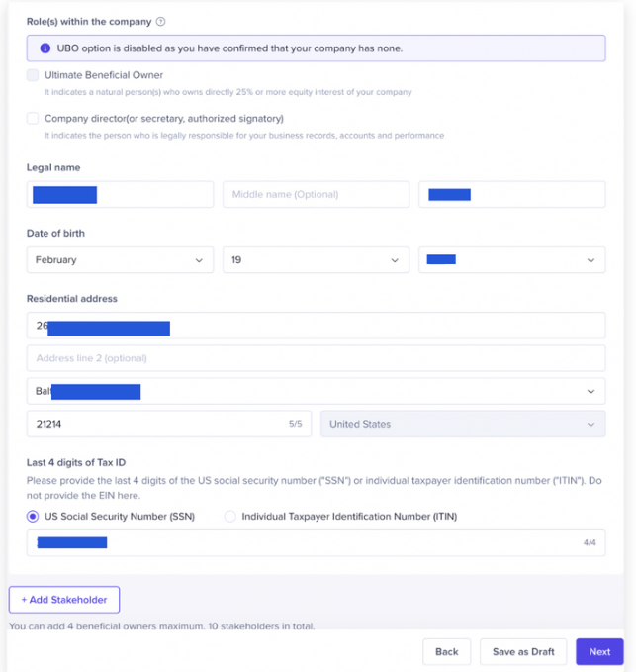Open the day dropdown showing 19
The image size is (636, 672).
[x=317, y=259]
